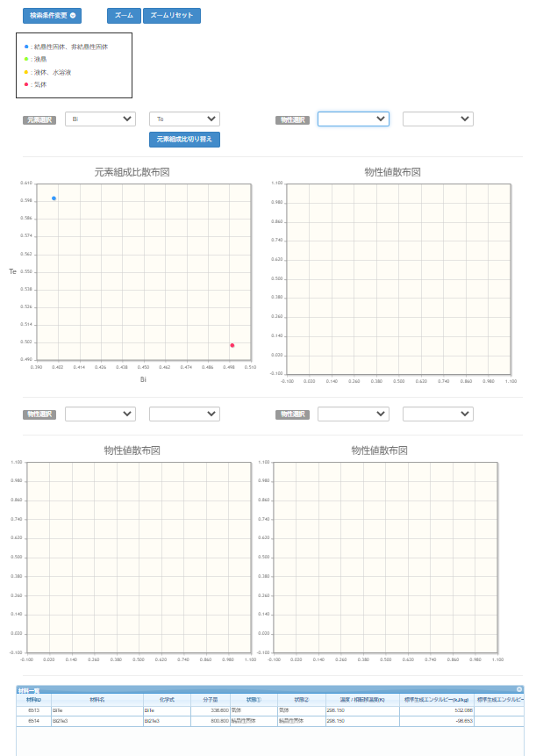The width and height of the screenshot is (536, 756).
Task: Click the 化学式 column header
Action: [x=166, y=700]
